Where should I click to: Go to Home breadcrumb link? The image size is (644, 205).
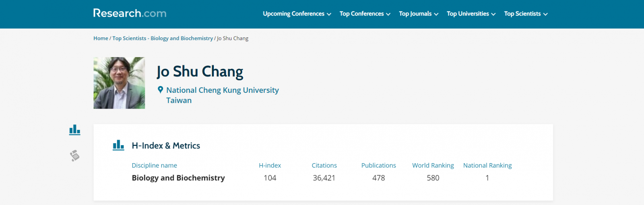101,38
